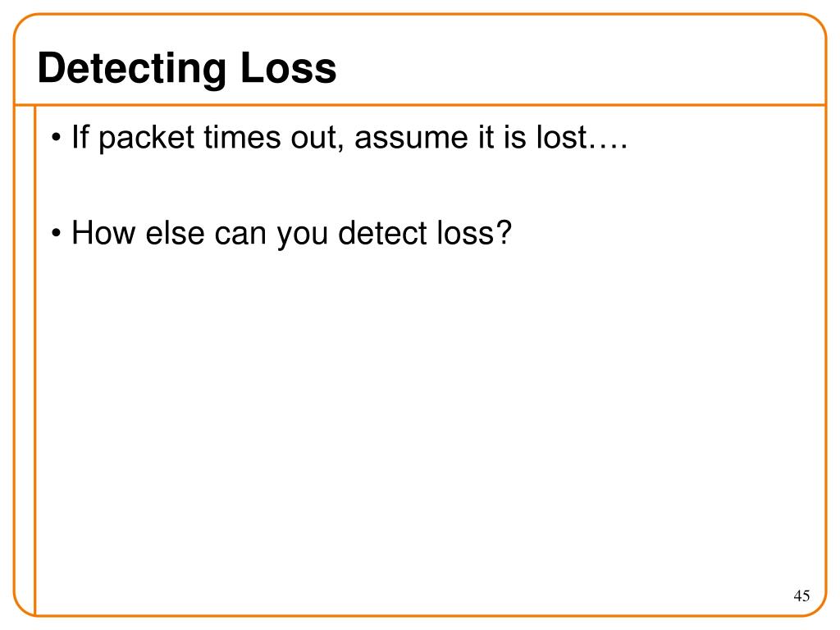Click the "How else can you detect loss?" line

pyautogui.click(x=291, y=234)
